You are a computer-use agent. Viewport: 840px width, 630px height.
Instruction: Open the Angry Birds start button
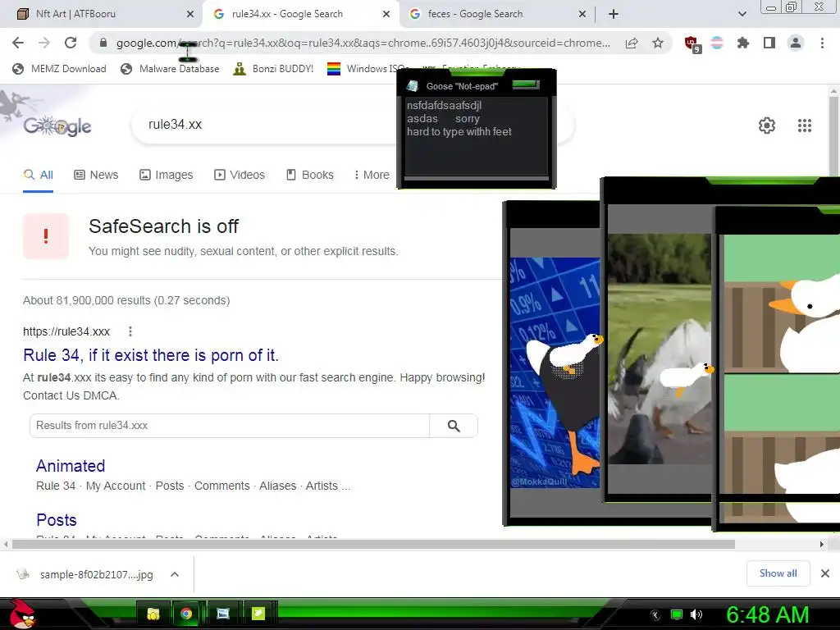22,614
